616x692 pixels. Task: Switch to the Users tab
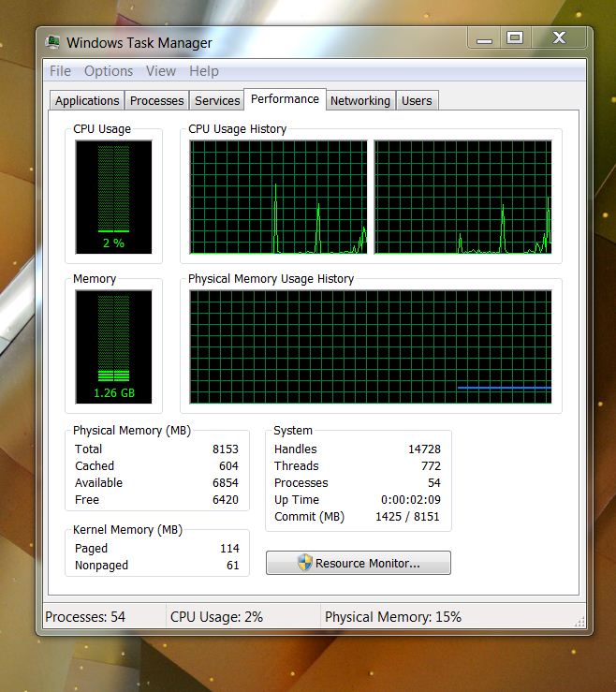coord(417,100)
